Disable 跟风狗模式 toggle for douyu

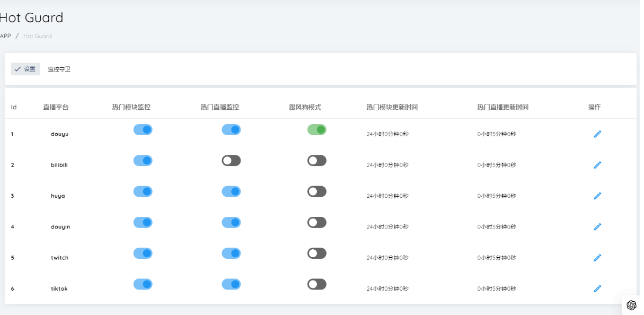[x=317, y=129]
